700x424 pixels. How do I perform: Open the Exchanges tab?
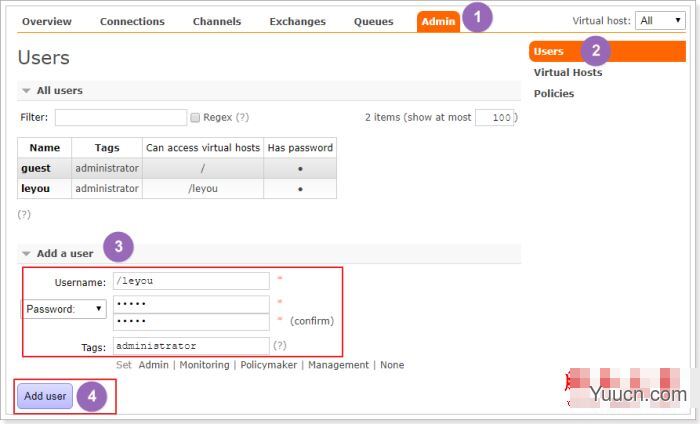click(298, 21)
